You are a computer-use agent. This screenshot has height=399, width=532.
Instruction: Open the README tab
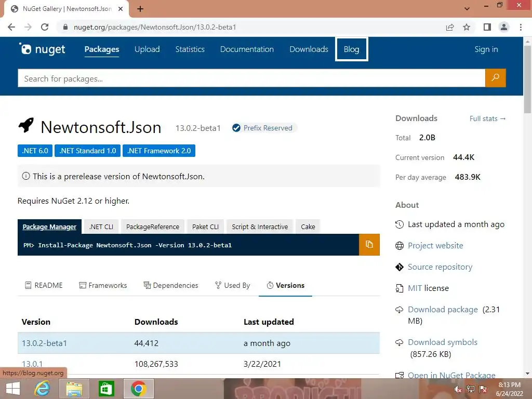44,285
